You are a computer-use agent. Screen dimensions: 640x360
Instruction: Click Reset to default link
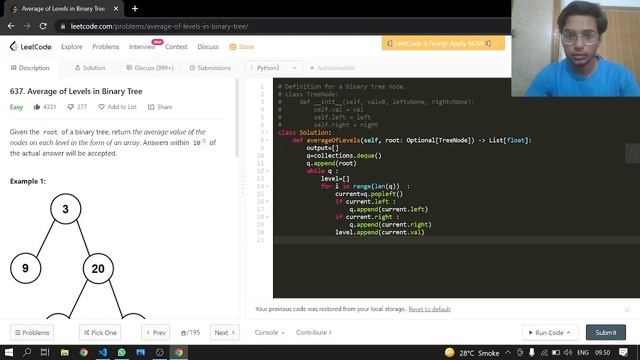429,309
